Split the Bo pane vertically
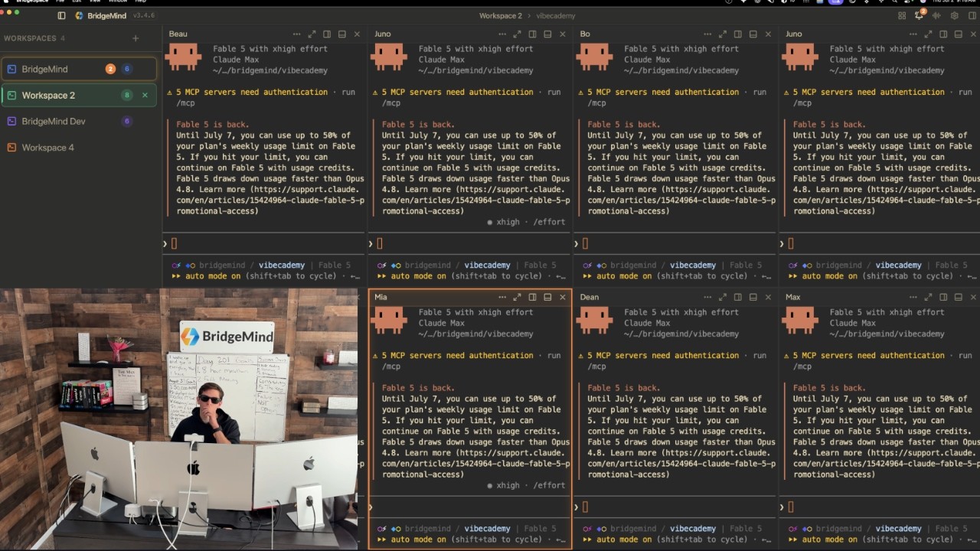Viewport: 980px width, 551px height. click(738, 34)
